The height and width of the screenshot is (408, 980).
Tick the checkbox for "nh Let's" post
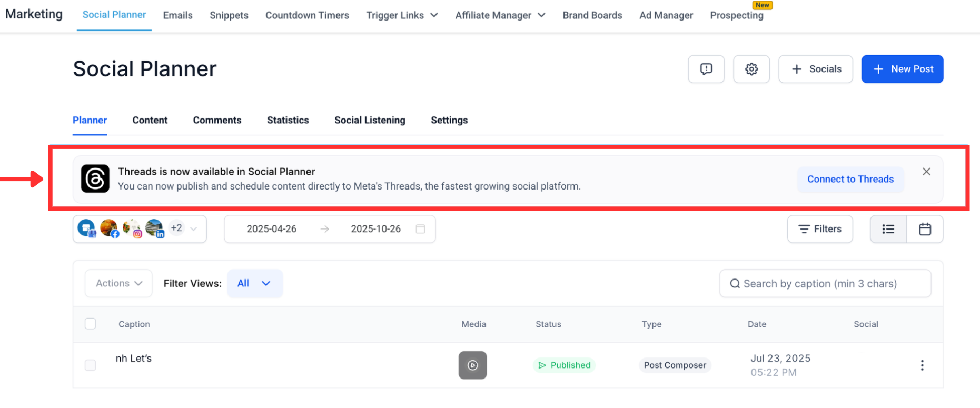point(91,365)
